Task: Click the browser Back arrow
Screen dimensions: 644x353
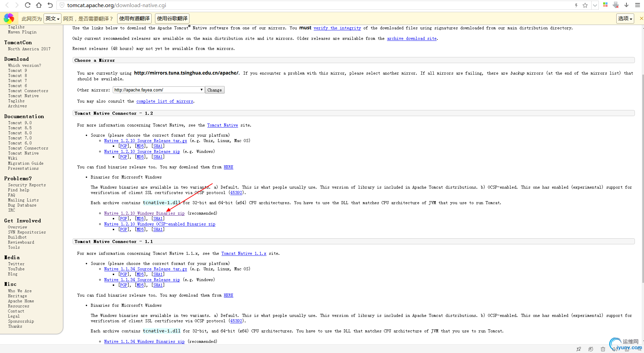Action: (7, 5)
